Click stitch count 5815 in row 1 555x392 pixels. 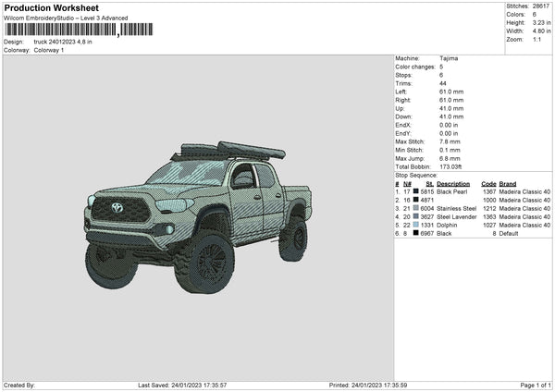426,191
